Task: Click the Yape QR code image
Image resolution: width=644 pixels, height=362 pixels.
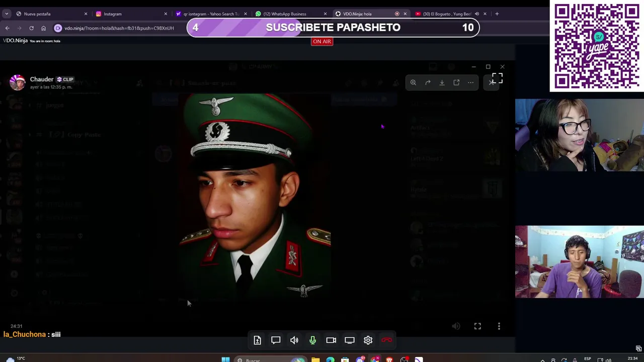Action: [x=597, y=46]
